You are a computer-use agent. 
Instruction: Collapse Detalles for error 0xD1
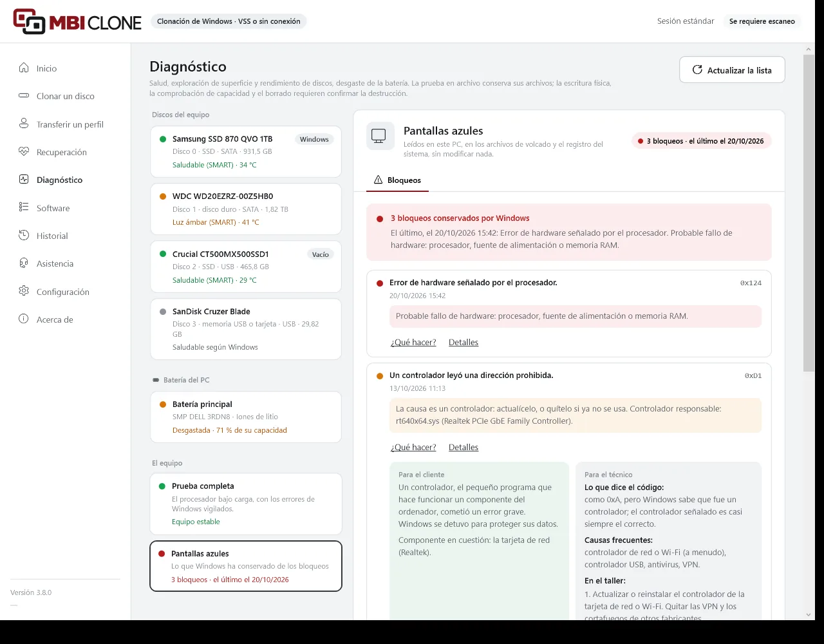(x=464, y=448)
